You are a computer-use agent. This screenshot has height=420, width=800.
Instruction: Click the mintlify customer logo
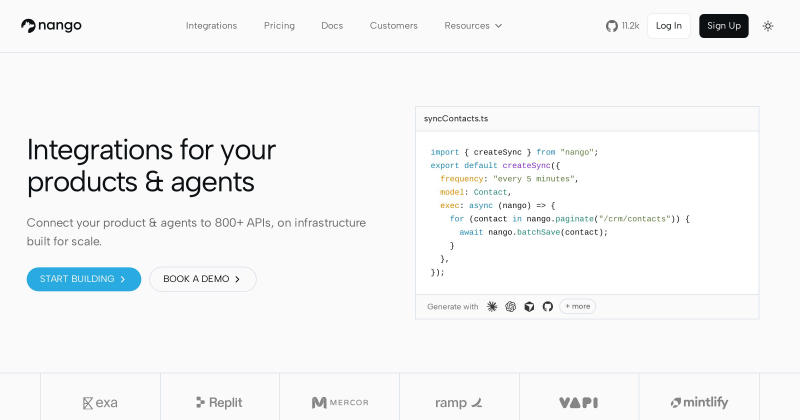699,403
